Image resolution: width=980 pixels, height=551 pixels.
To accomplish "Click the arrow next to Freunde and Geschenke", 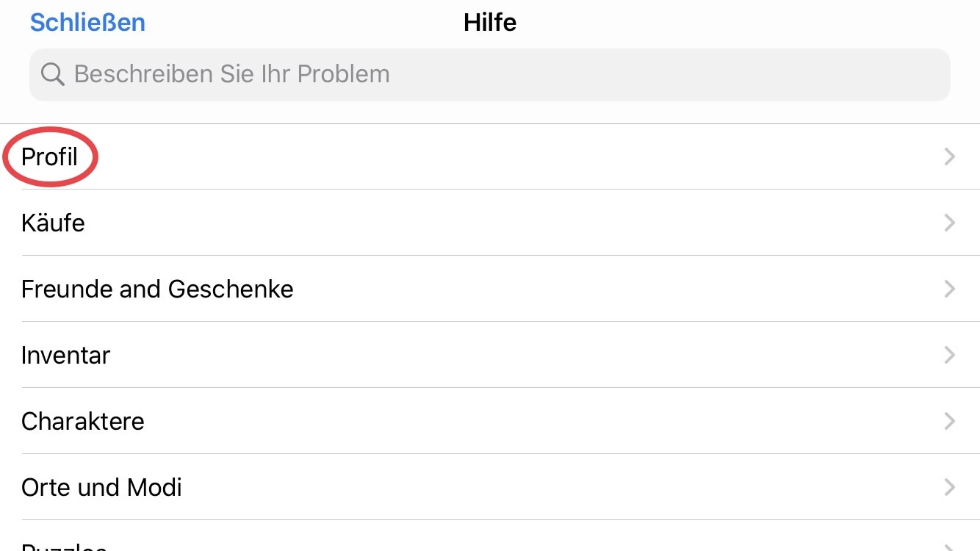I will point(949,289).
